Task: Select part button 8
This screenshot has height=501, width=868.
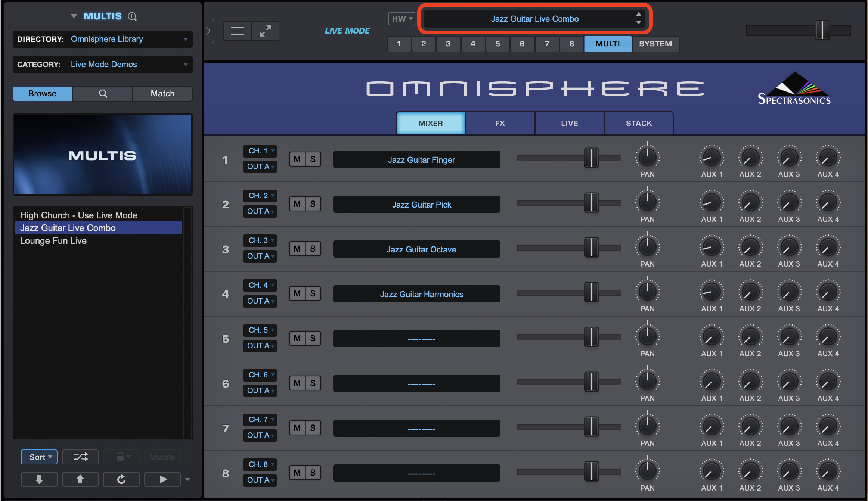Action: 572,44
